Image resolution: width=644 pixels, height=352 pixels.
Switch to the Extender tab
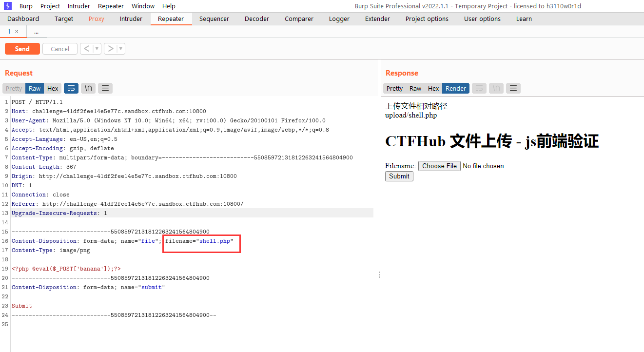click(x=377, y=19)
